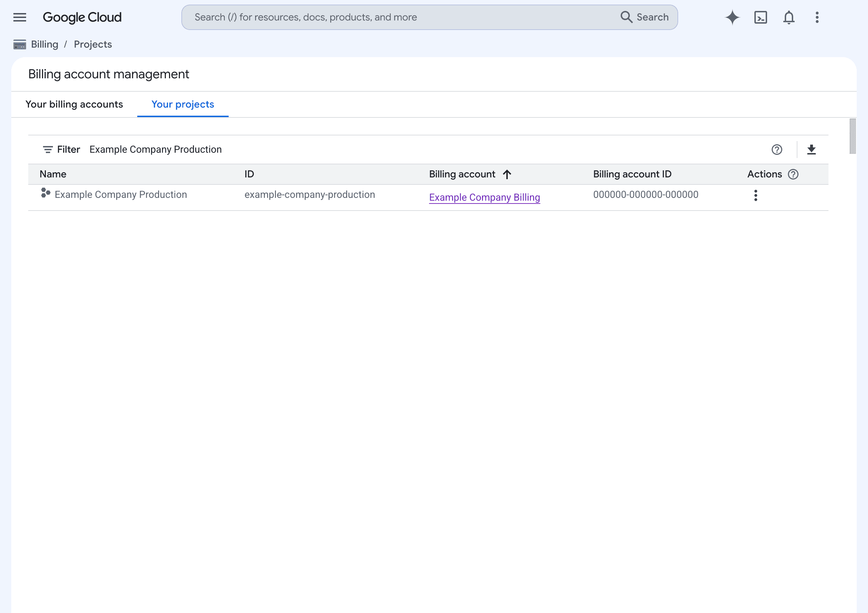868x613 pixels.
Task: Switch to Your billing accounts tab
Action: 74,104
